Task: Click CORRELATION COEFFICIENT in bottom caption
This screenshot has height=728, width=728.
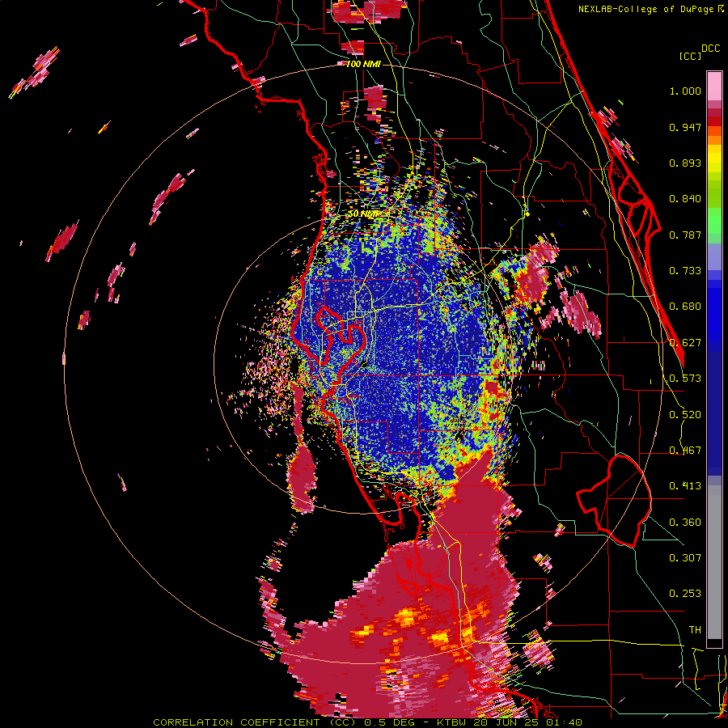Action: 236,722
